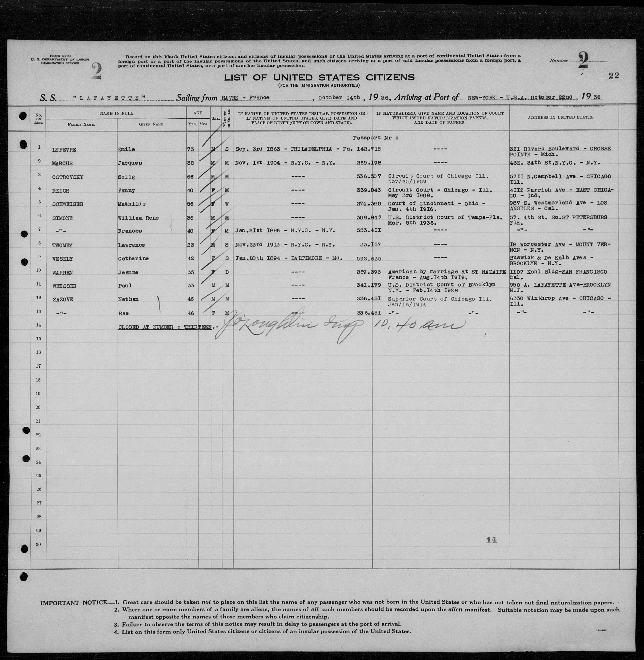Click U.S. District Court of Tampa-Fla. entry
The width and height of the screenshot is (644, 660).
445,220
